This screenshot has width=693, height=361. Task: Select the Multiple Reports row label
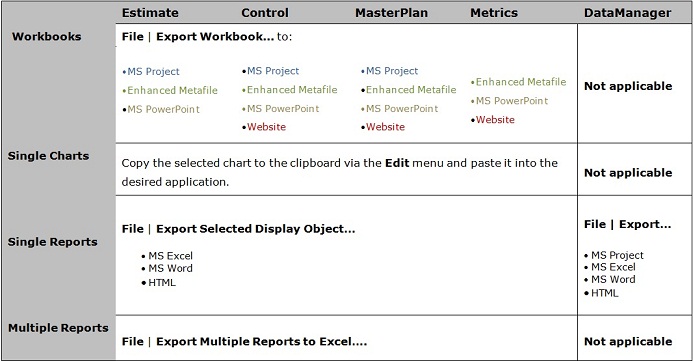58,328
